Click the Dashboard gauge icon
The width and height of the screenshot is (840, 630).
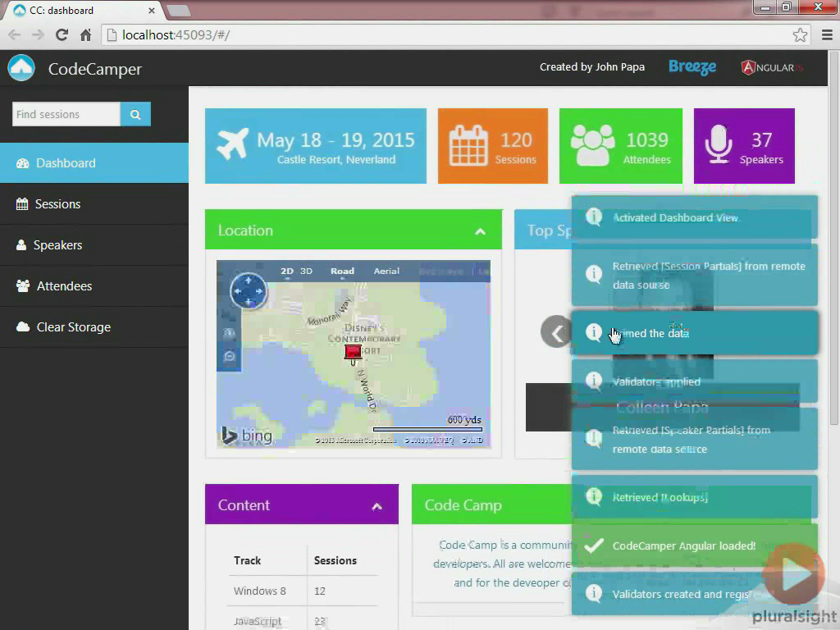[x=22, y=163]
